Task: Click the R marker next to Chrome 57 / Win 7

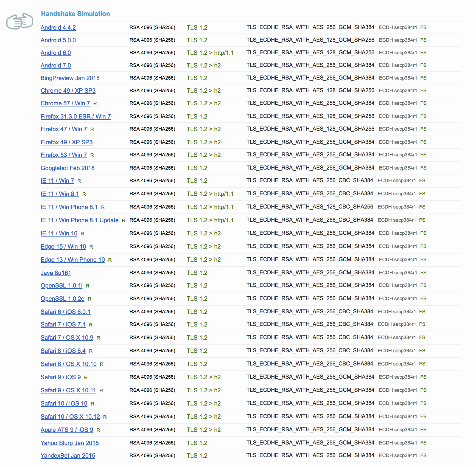Action: point(95,104)
